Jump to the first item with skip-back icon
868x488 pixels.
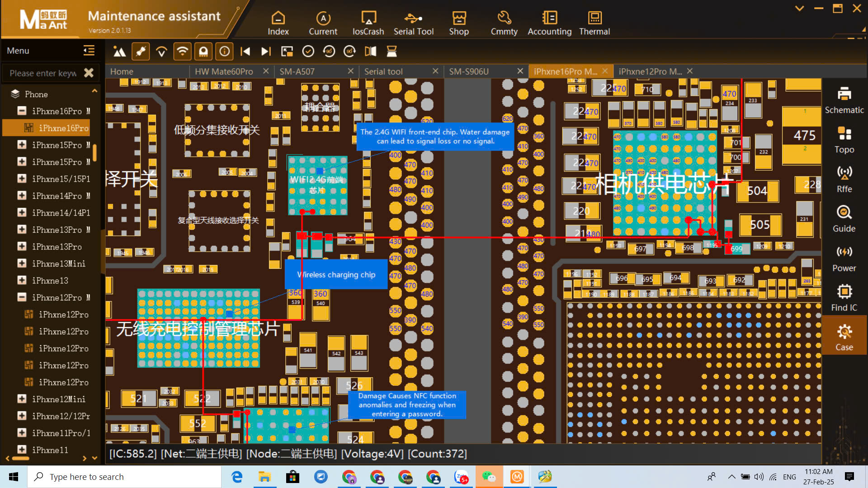click(245, 52)
